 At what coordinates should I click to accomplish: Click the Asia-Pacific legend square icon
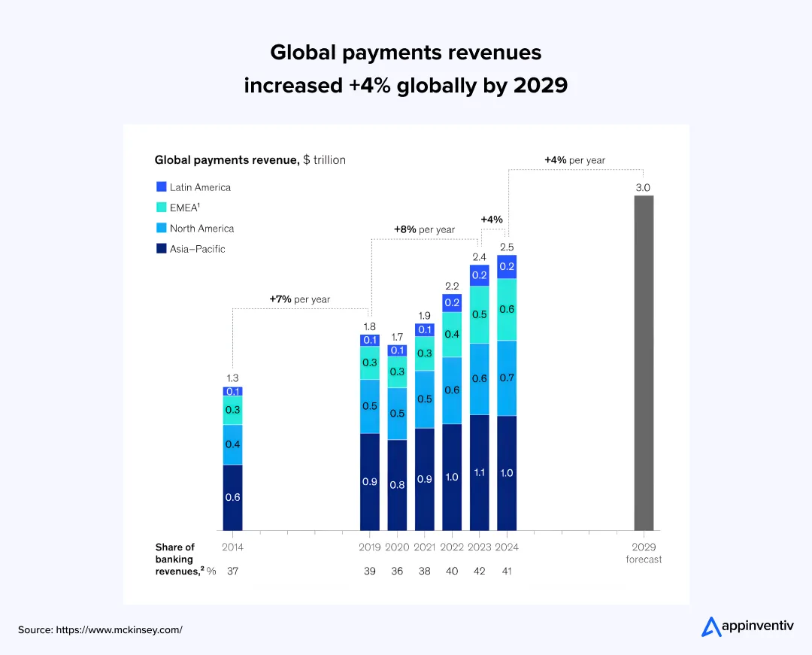click(160, 248)
